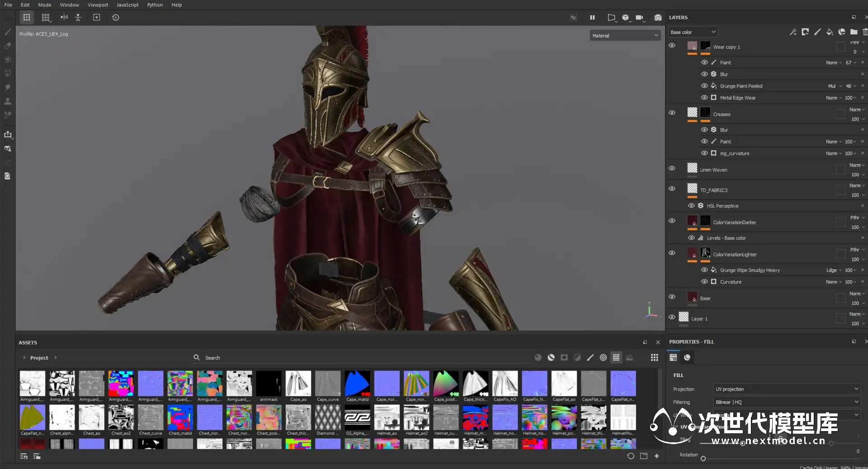Expand the UV projection dropdown

[786, 389]
